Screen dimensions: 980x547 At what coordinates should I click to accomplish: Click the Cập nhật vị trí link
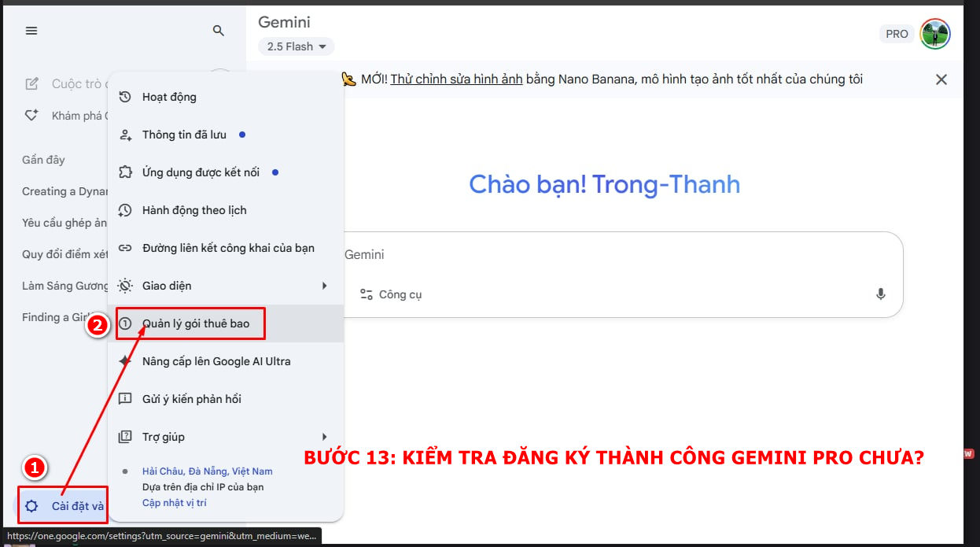175,503
